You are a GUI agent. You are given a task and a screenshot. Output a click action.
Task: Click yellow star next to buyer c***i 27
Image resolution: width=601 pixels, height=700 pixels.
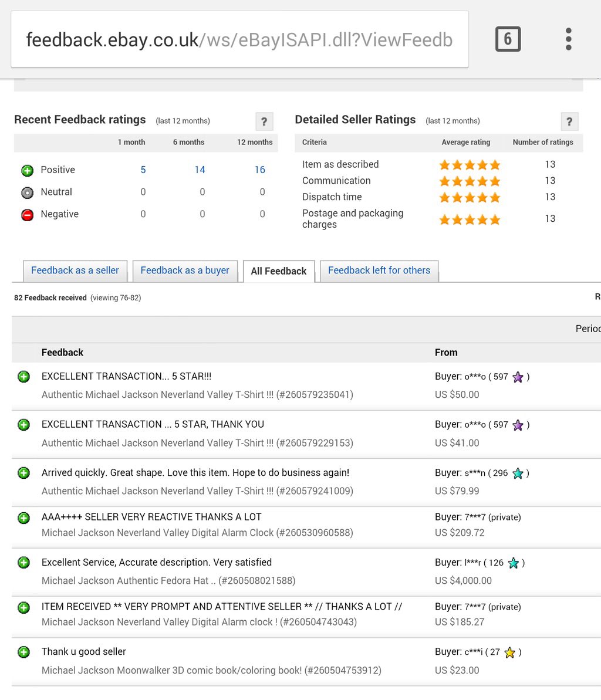[509, 652]
